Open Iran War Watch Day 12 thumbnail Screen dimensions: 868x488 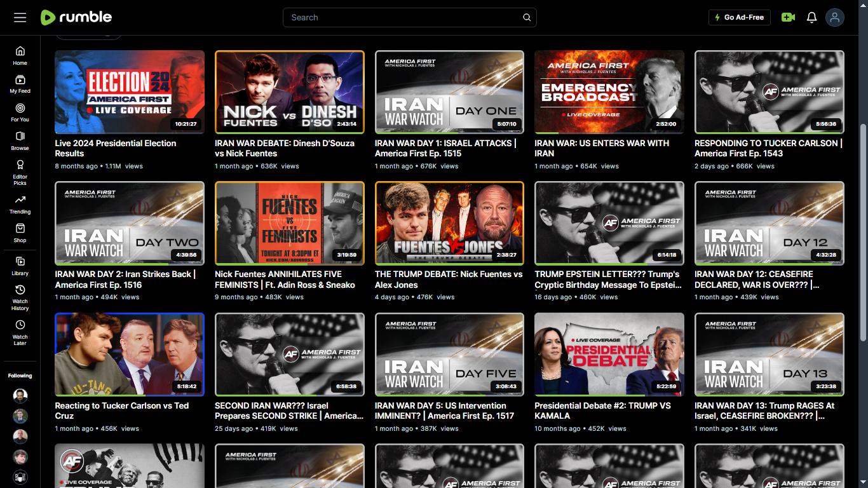(x=770, y=223)
